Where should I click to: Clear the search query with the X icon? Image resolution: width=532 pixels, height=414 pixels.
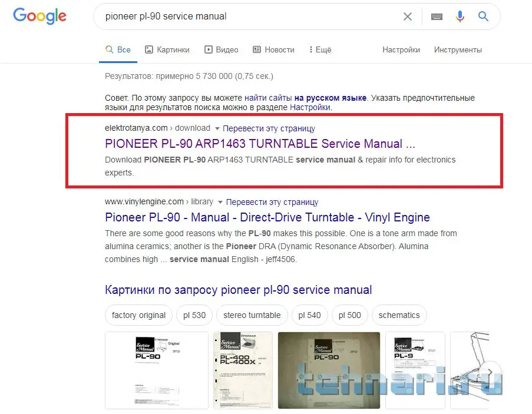(x=408, y=16)
